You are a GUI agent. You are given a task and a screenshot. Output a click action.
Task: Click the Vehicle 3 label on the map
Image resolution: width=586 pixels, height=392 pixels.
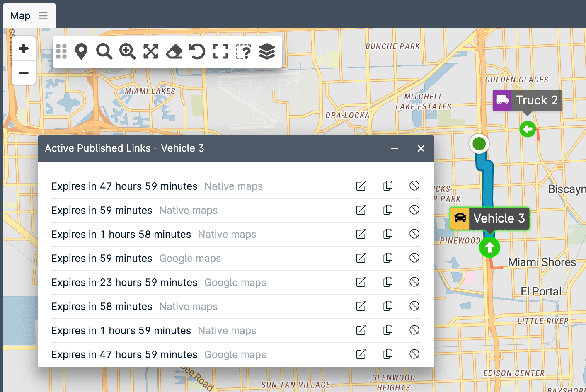point(499,218)
